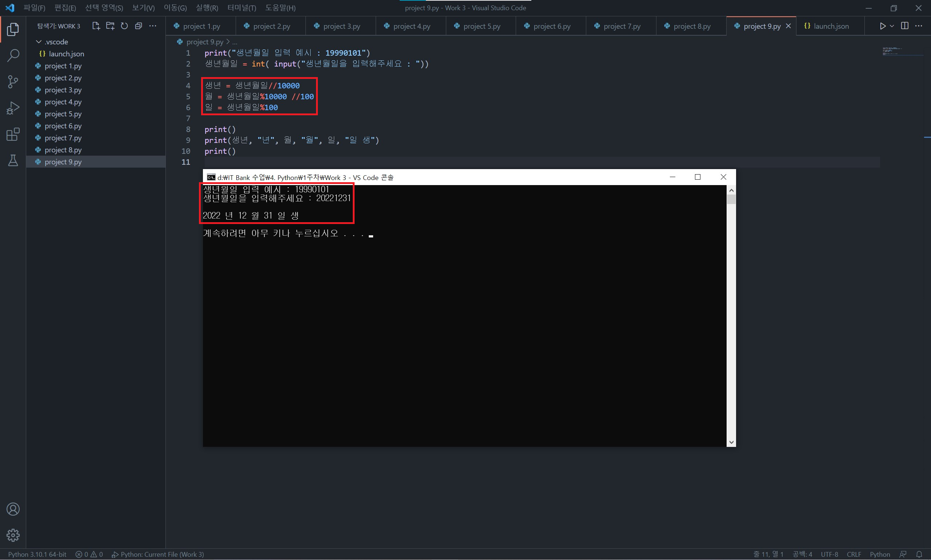Click Python 3.10.1 64-bit interpreter selector

[x=37, y=554]
